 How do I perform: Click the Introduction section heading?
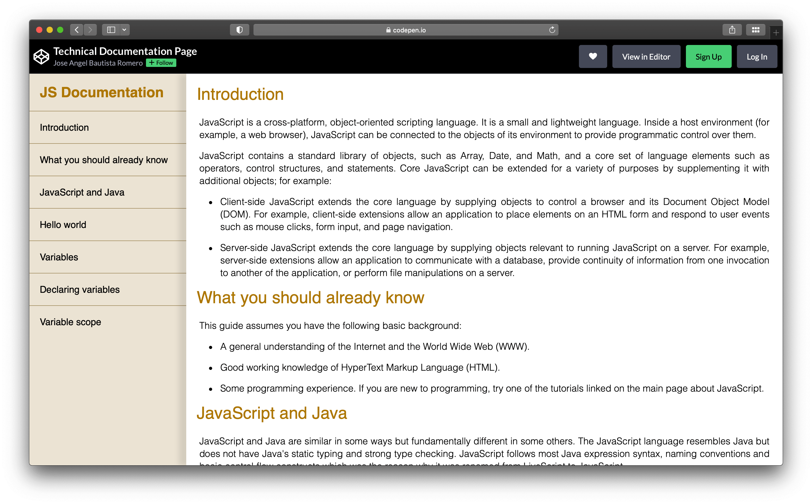point(240,94)
